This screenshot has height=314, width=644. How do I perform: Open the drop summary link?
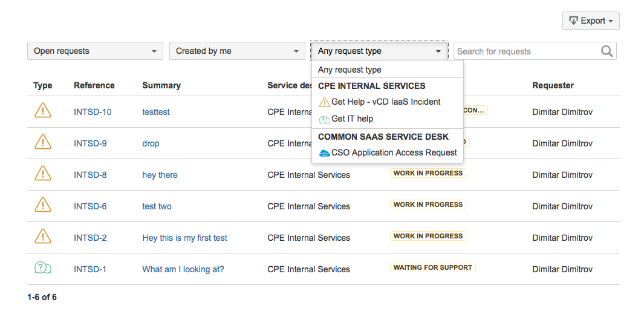coord(151,143)
